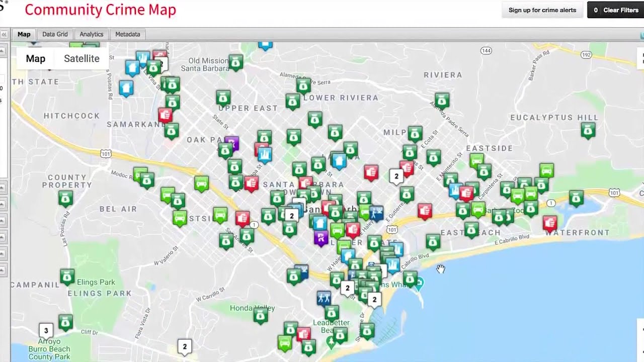Click theft marker just below Riviera label
Image resolution: width=644 pixels, height=362 pixels.
tap(442, 101)
